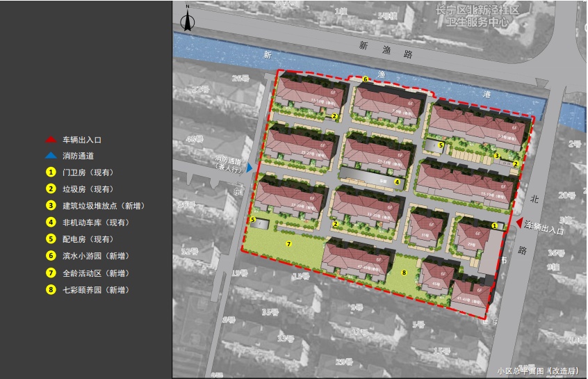Click the label 长宁区北新泾社区卫生服务中心
Viewport: 588px width, 379px height.
(x=477, y=16)
